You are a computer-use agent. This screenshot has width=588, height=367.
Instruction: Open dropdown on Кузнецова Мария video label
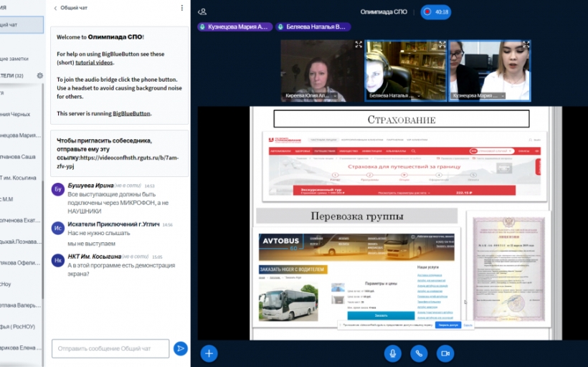pyautogui.click(x=503, y=96)
